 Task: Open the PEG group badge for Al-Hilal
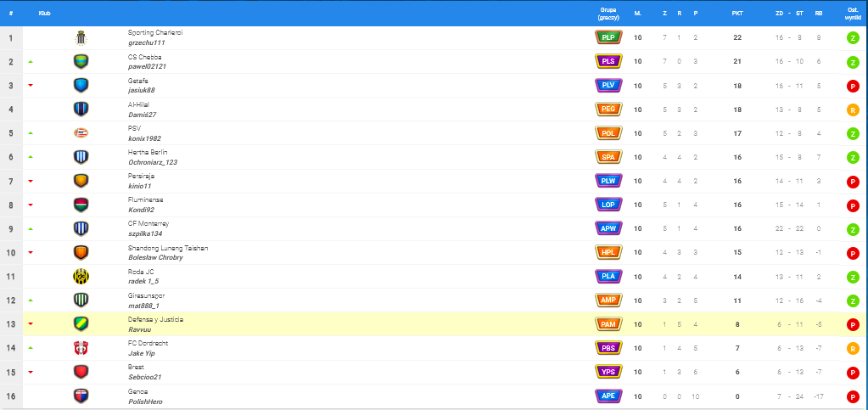(608, 109)
